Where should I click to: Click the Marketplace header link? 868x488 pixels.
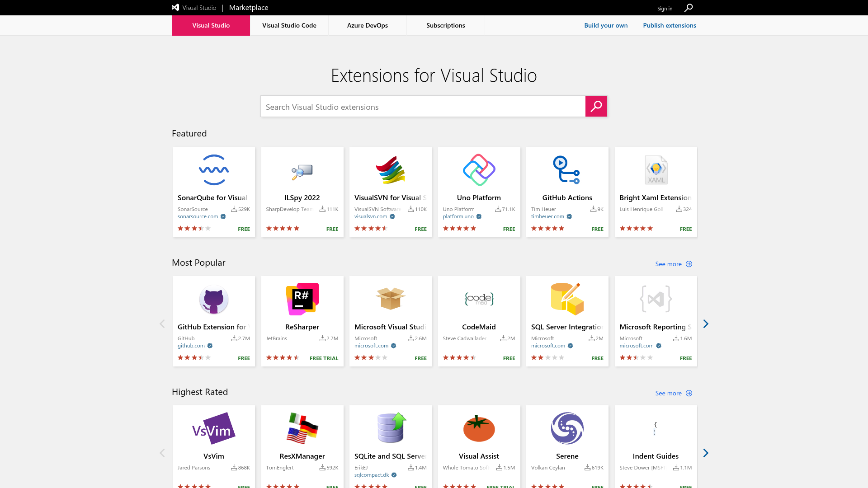(249, 8)
